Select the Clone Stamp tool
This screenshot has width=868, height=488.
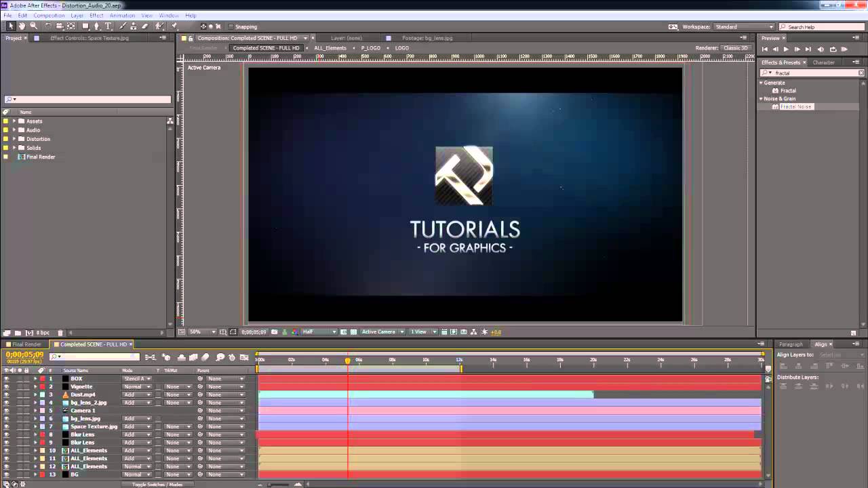pos(133,26)
